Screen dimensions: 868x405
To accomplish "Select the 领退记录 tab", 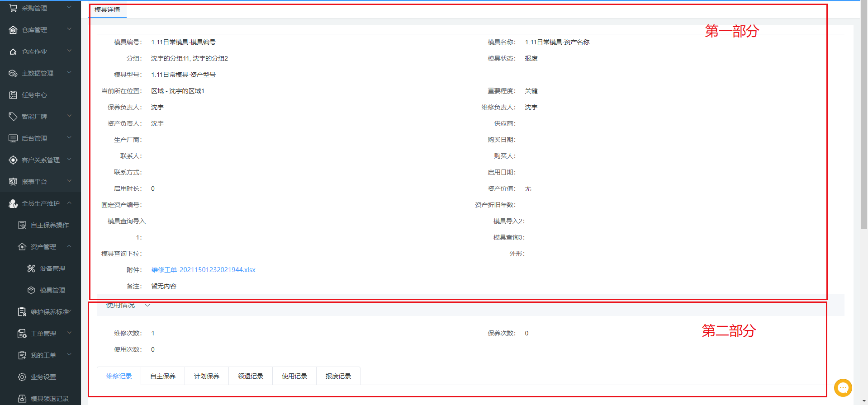I will click(251, 376).
